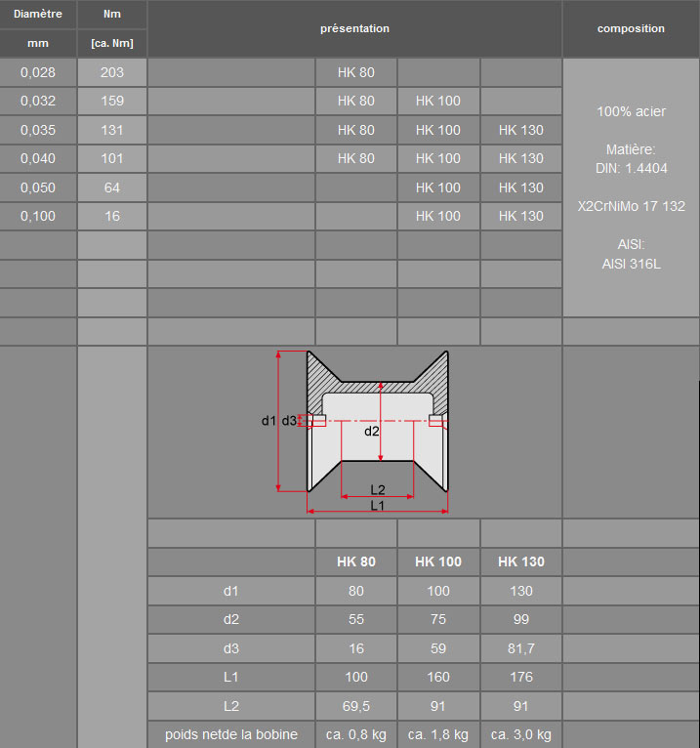Click the weight "ca. 0,8 kg"

(x=355, y=734)
